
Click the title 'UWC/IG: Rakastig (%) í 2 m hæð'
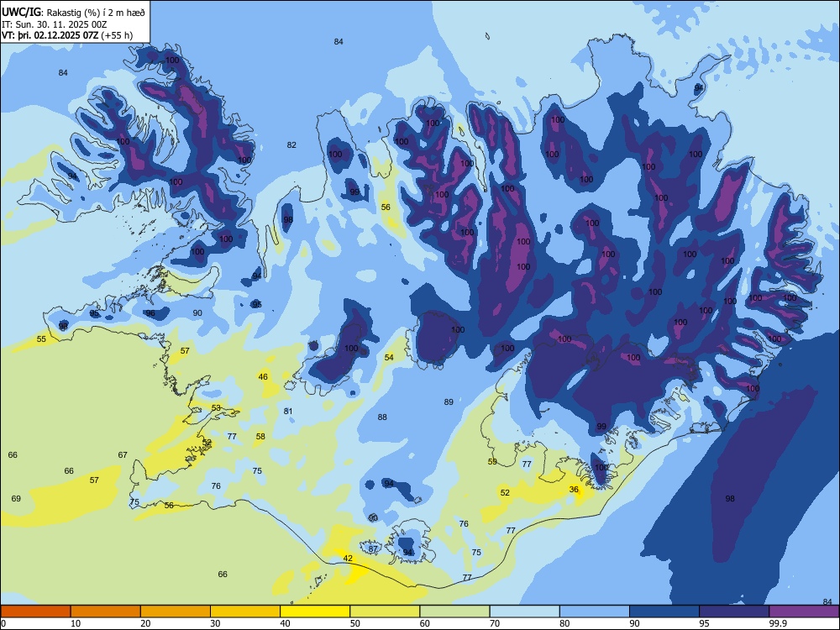(73, 13)
